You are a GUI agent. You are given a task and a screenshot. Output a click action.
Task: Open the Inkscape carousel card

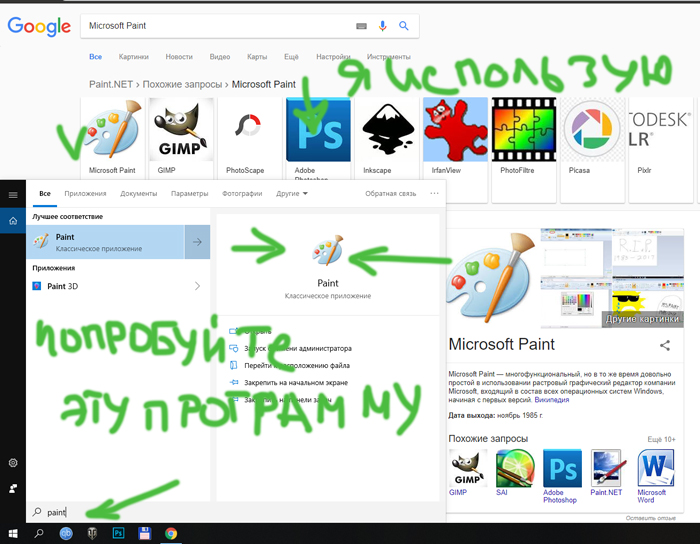(387, 138)
